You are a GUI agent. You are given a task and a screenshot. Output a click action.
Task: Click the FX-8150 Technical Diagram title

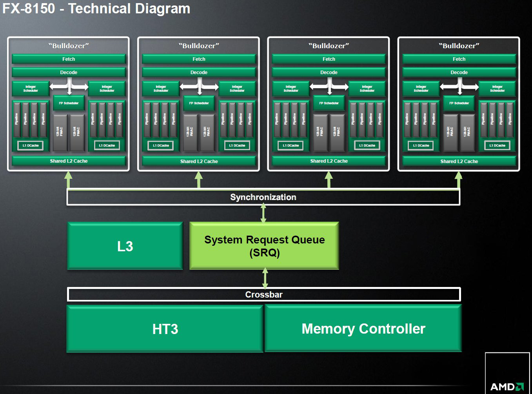96,8
